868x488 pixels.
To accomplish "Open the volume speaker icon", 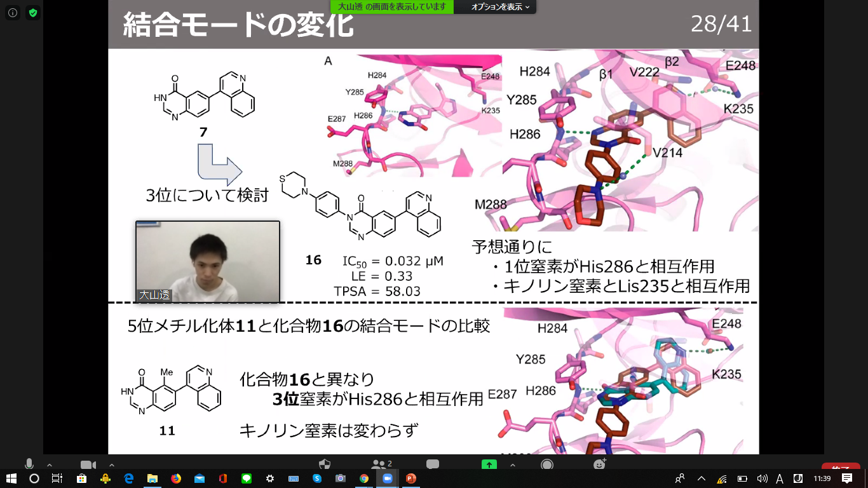I will 762,478.
